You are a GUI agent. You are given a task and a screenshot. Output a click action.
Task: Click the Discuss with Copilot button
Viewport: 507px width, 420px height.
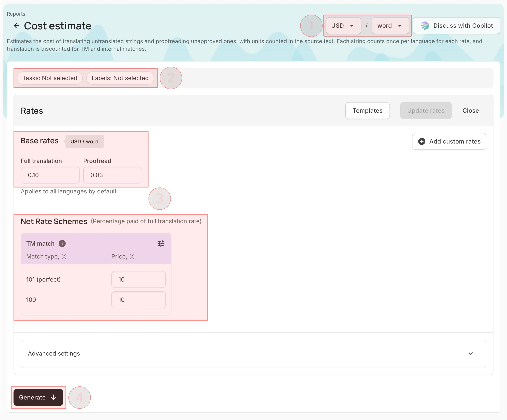[456, 26]
